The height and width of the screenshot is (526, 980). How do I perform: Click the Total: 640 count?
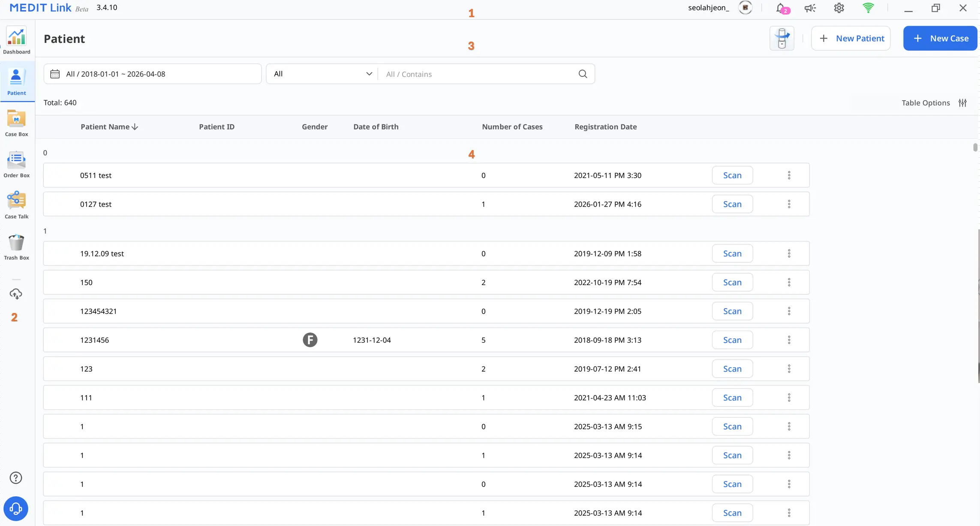(x=60, y=102)
